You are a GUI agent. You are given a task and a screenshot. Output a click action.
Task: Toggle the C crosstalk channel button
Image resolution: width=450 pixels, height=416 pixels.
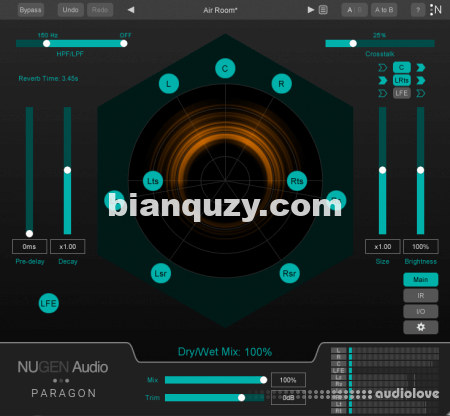[402, 68]
